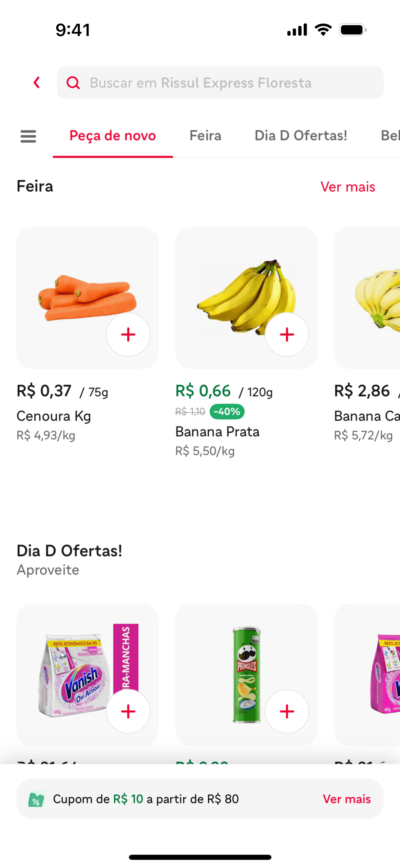Tap the green coupon percent icon

(x=36, y=799)
